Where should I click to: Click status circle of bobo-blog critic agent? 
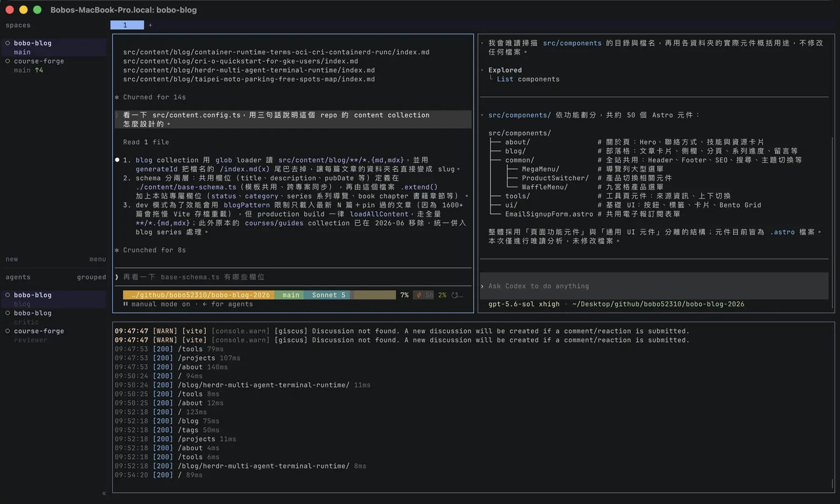(7, 313)
